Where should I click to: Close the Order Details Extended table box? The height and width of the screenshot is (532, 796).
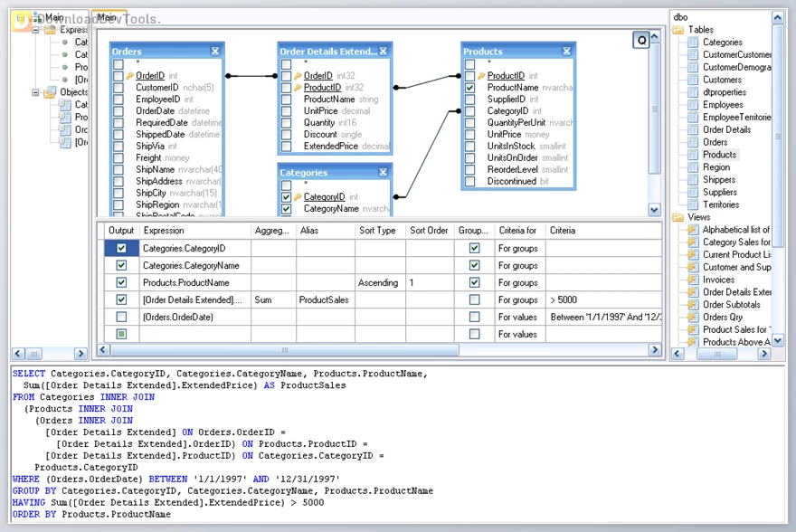coord(384,52)
